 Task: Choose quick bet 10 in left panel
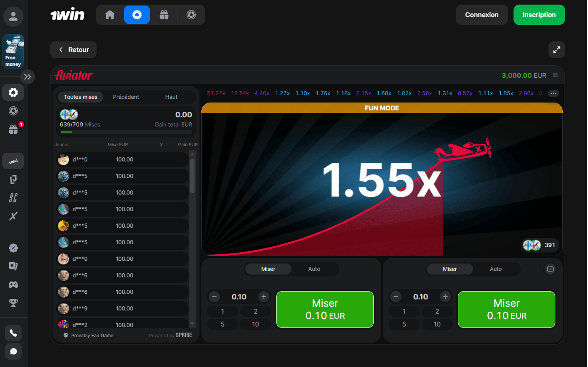pyautogui.click(x=256, y=324)
